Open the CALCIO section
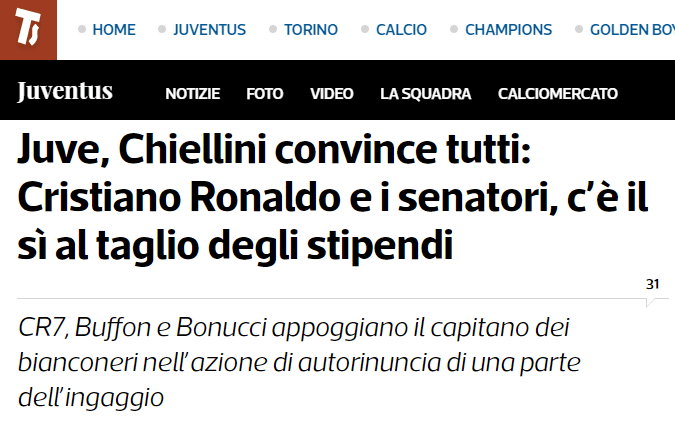The height and width of the screenshot is (431, 675). (x=401, y=30)
